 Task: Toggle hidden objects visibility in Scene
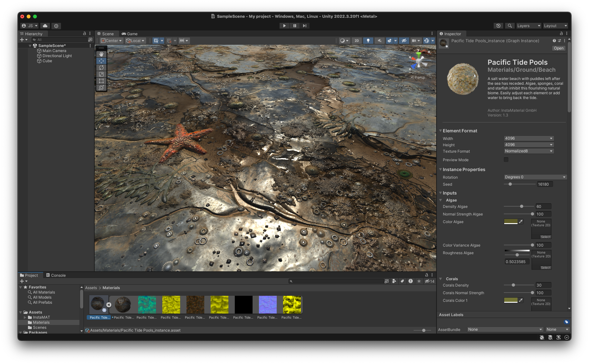coord(404,41)
